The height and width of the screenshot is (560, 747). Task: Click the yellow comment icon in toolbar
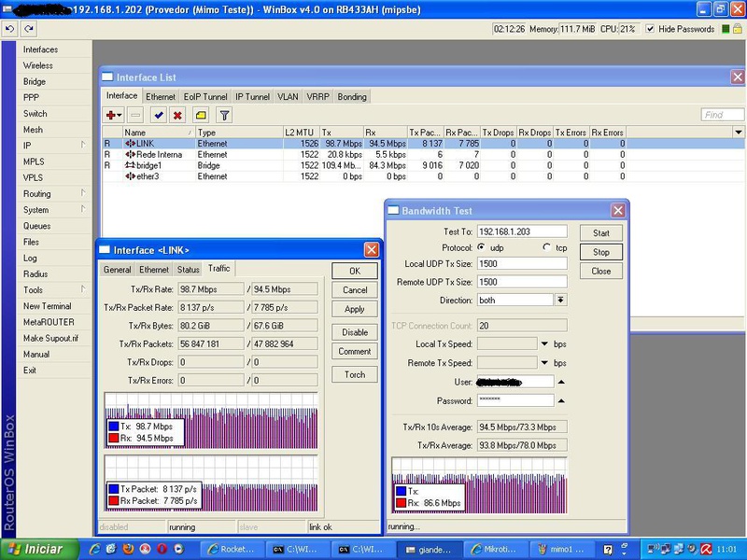[201, 115]
